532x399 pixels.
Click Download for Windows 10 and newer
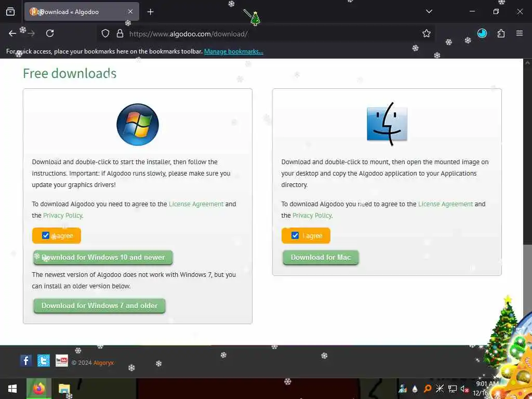(103, 258)
